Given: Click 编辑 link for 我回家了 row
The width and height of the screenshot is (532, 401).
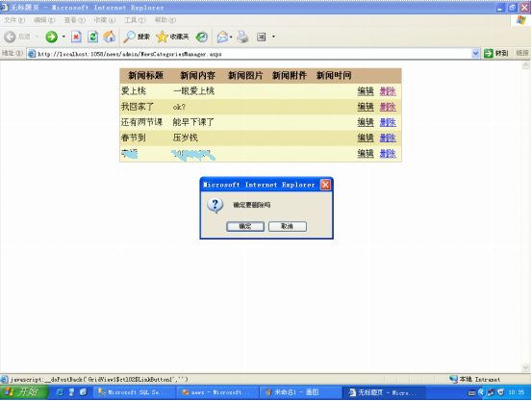Looking at the screenshot, I should click(366, 107).
